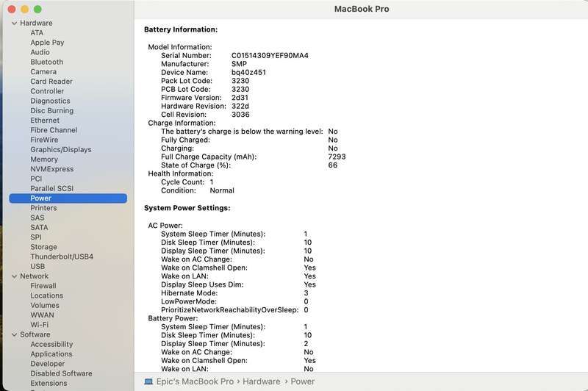The width and height of the screenshot is (588, 391).
Task: Open Developer under Software
Action: 48,365
